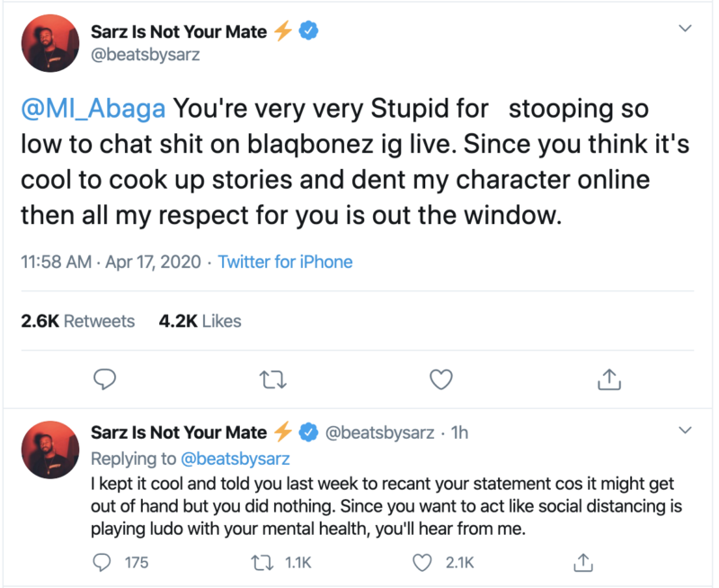Click the reply icon on the main tweet
The width and height of the screenshot is (719, 588).
pyautogui.click(x=106, y=380)
